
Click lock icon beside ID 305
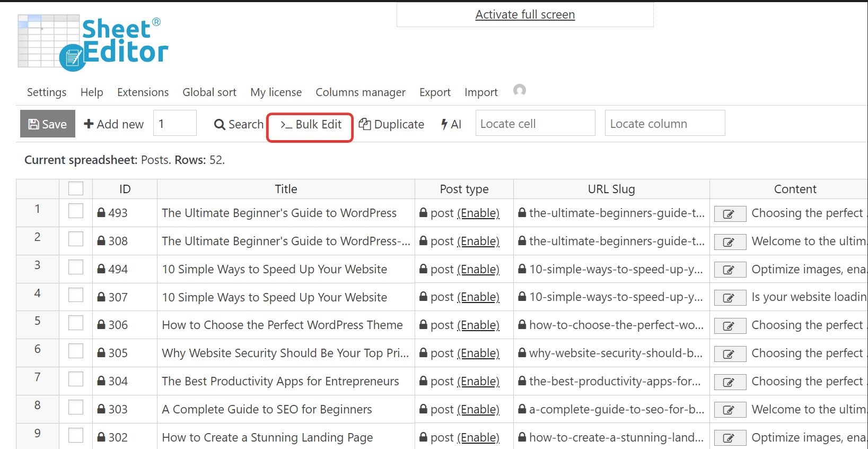[x=101, y=352]
